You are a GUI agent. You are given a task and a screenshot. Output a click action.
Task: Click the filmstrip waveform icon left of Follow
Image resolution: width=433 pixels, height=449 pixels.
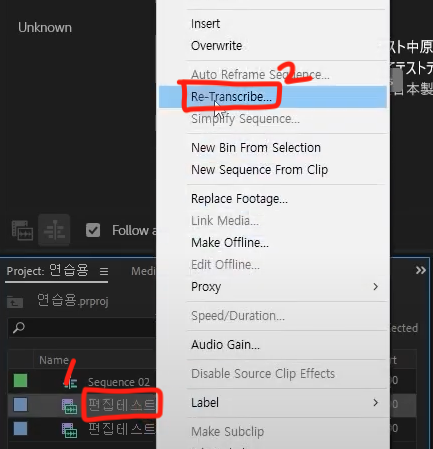pos(22,230)
